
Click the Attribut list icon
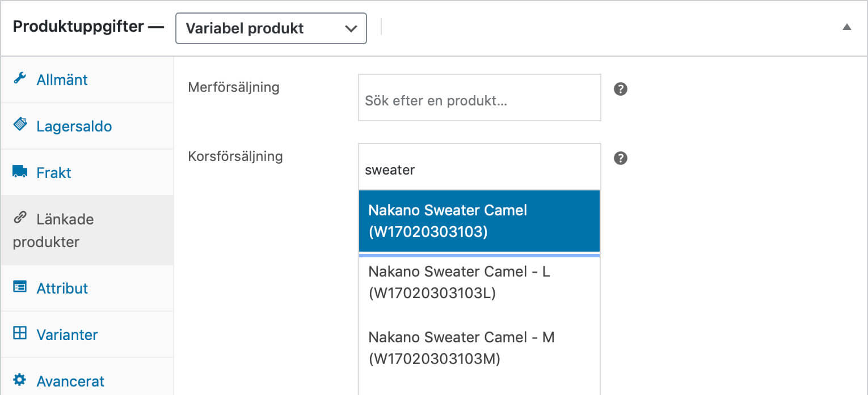(20, 287)
